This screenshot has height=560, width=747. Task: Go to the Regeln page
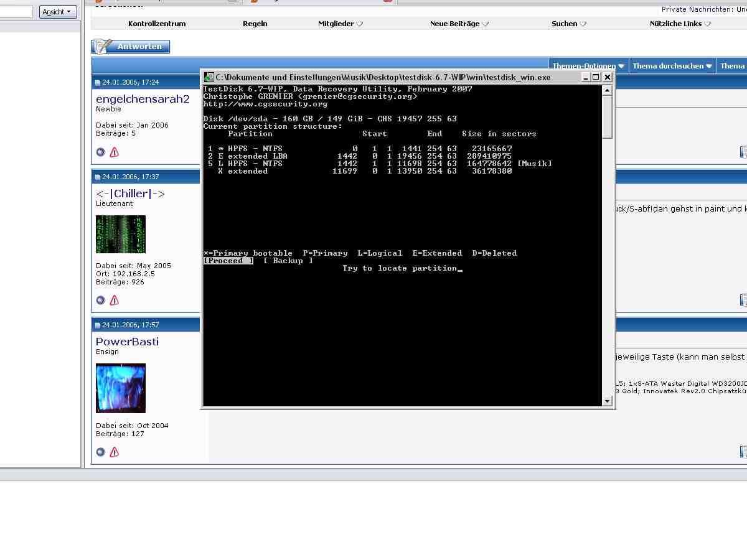(255, 24)
